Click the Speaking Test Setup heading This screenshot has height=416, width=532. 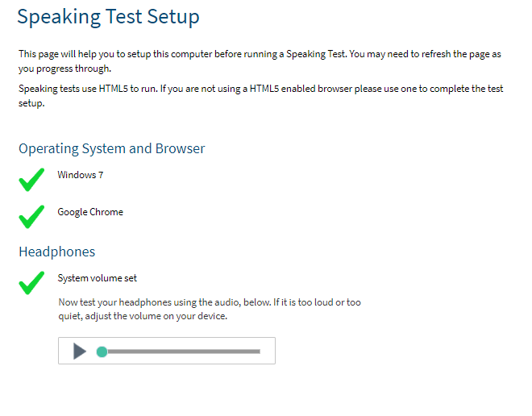click(x=108, y=17)
